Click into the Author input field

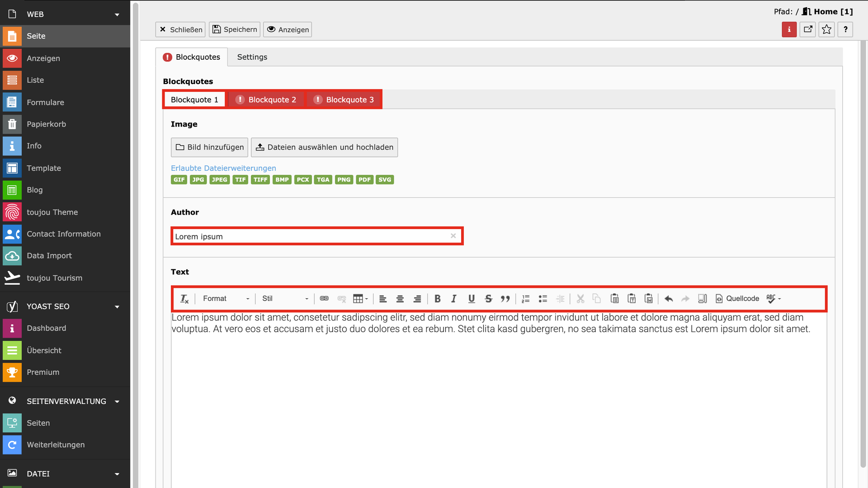tap(312, 236)
